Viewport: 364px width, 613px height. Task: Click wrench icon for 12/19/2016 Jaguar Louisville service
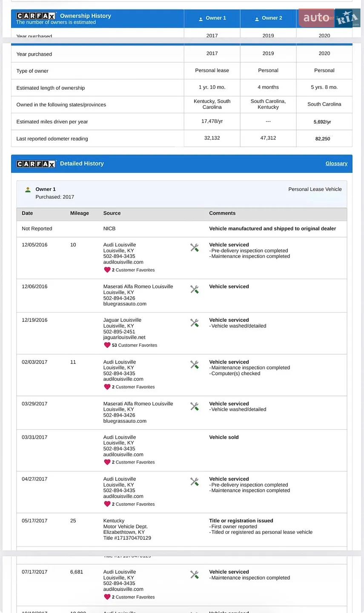point(195,323)
